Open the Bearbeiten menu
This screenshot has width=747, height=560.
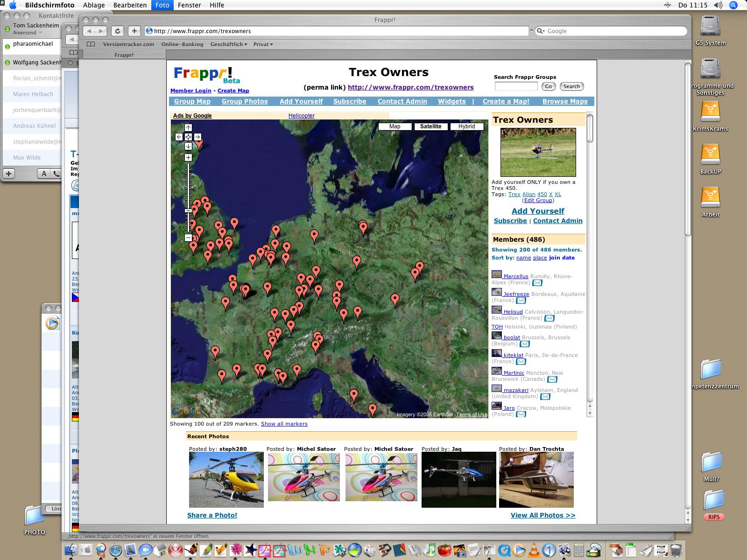[x=130, y=5]
